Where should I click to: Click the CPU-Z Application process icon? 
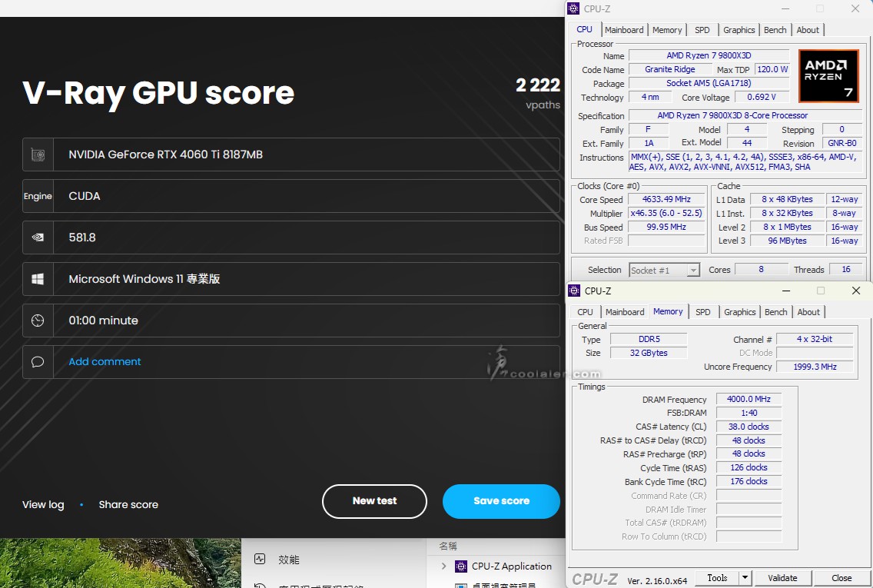tap(461, 566)
